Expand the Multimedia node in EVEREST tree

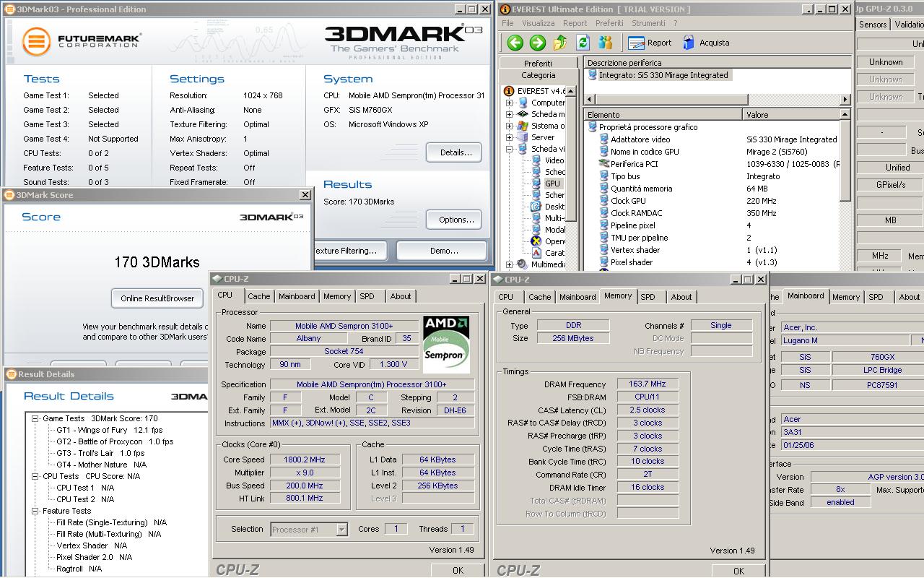[x=509, y=264]
